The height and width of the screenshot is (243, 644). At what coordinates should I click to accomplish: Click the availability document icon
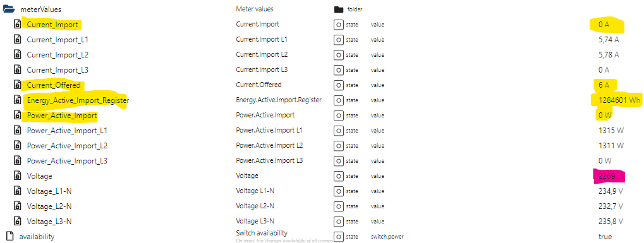[x=9, y=237]
